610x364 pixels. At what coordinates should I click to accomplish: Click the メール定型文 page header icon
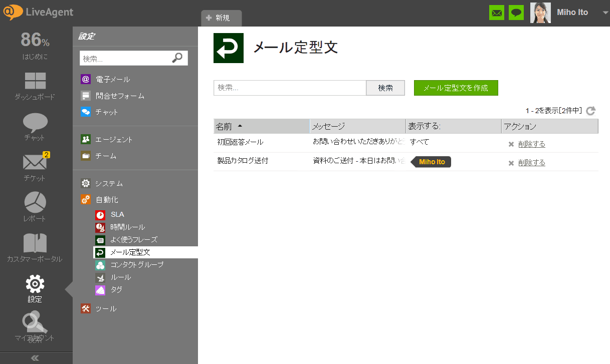[x=229, y=48]
